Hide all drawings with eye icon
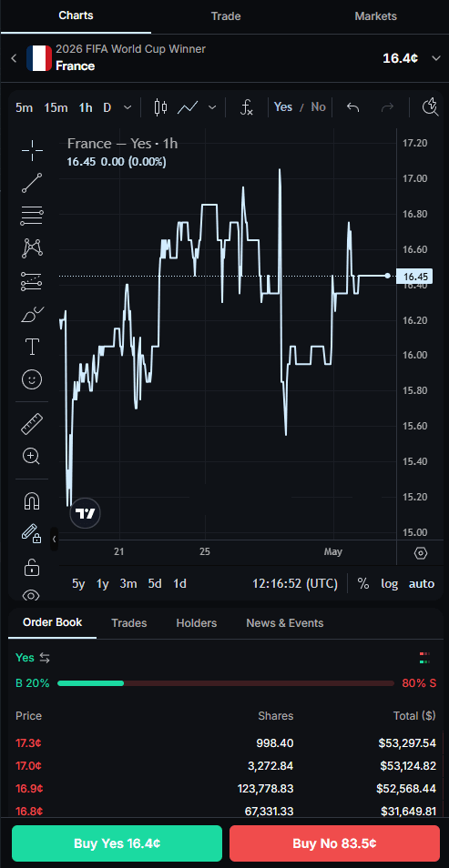 tap(32, 595)
